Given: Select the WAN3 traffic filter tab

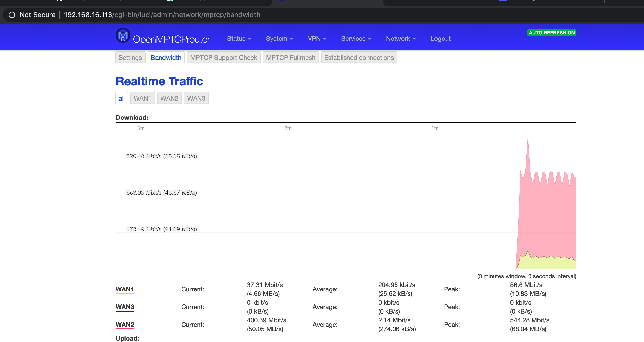Looking at the screenshot, I should point(196,98).
